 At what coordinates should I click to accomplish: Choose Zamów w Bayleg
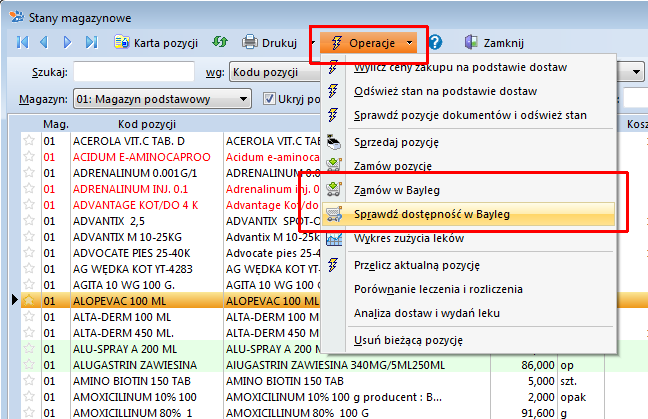397,190
